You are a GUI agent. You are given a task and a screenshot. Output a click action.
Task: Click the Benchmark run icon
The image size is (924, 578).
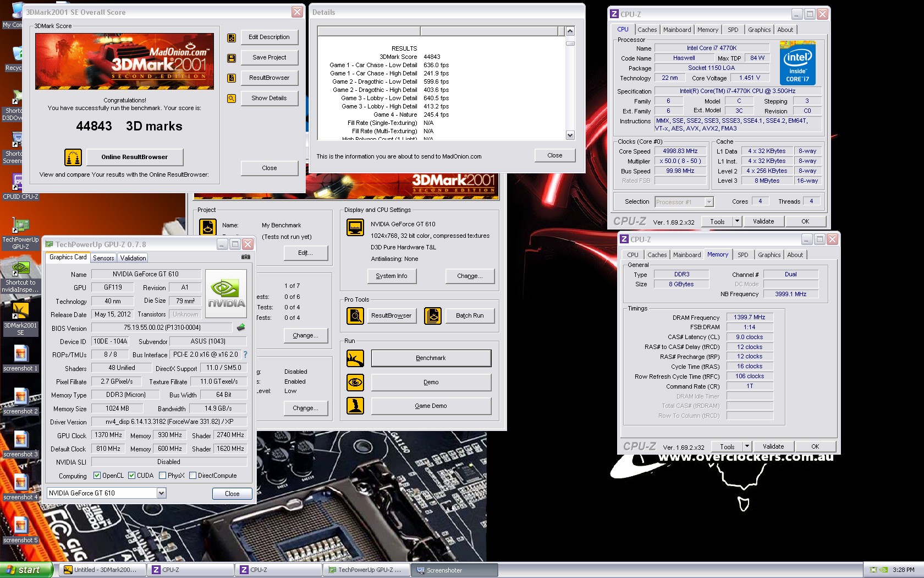355,358
